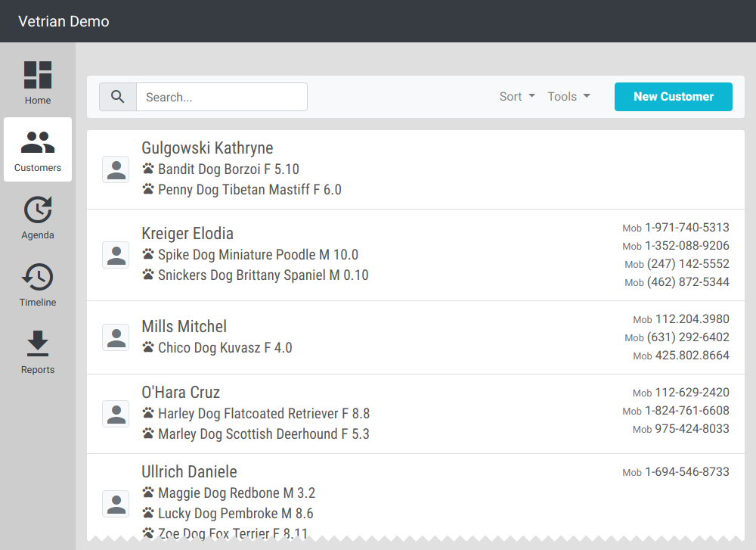This screenshot has height=550, width=756.
Task: Open the Home dashboard icon
Action: 38,75
